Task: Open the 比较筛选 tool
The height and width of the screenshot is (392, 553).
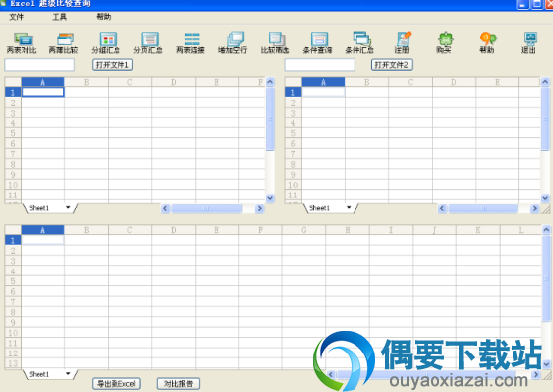Action: pyautogui.click(x=276, y=43)
